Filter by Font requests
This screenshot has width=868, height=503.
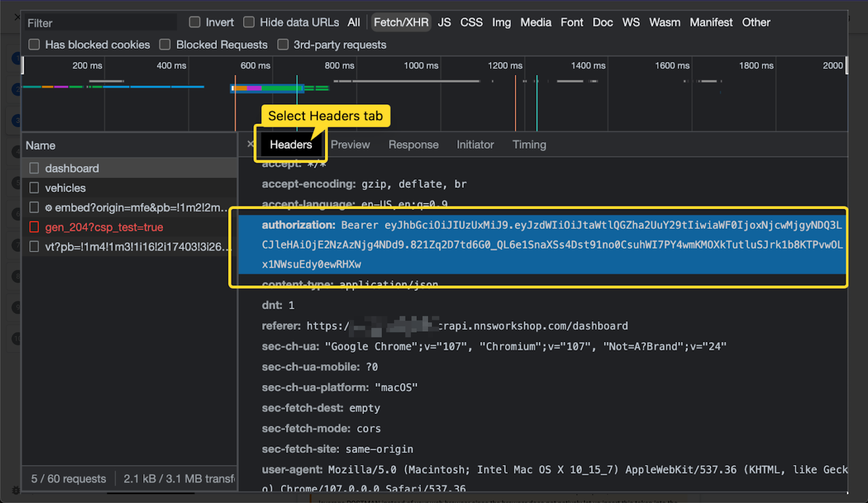[x=572, y=22]
